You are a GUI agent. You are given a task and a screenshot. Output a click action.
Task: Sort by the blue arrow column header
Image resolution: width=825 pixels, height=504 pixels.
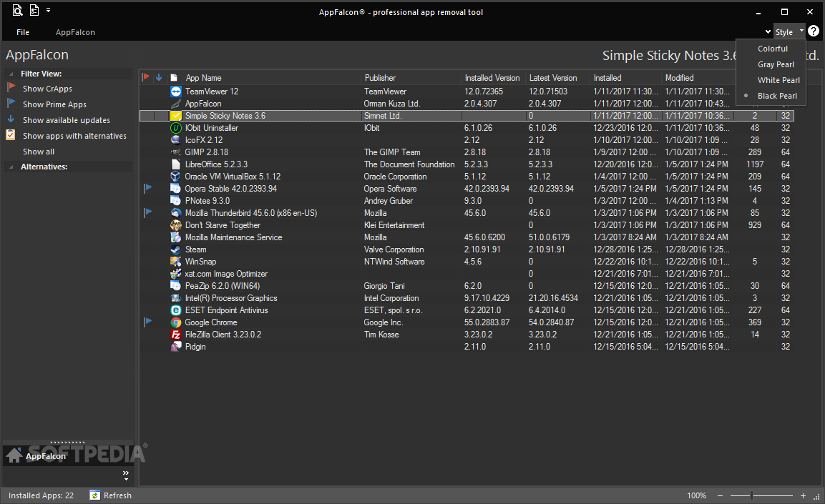(x=159, y=77)
